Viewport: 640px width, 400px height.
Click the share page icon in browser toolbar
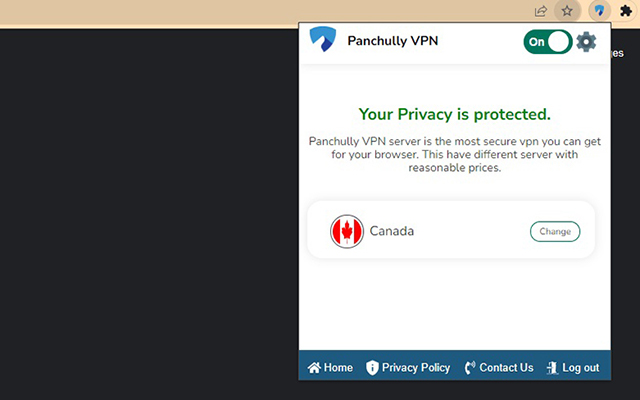pos(541,11)
